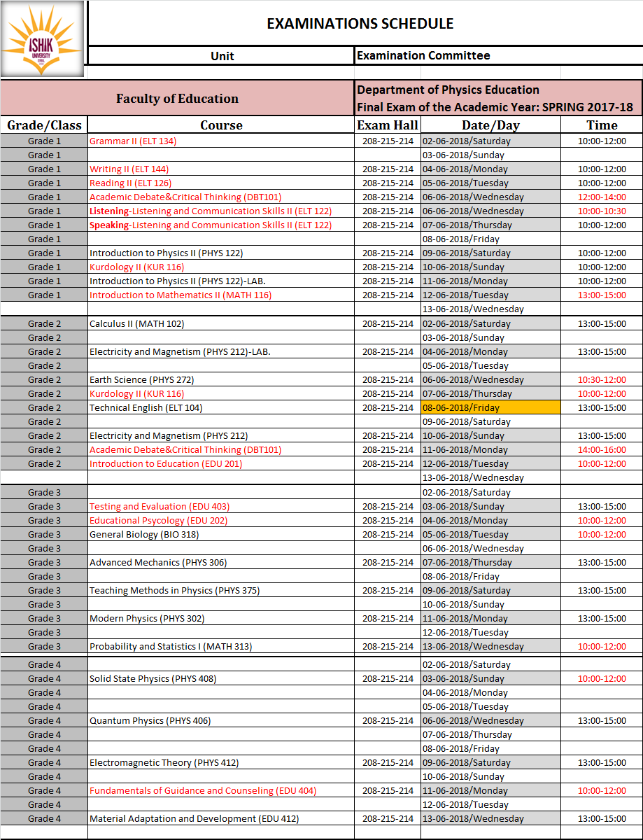Select the Exam Hall column header
Screen dimensions: 643x840
tap(387, 125)
